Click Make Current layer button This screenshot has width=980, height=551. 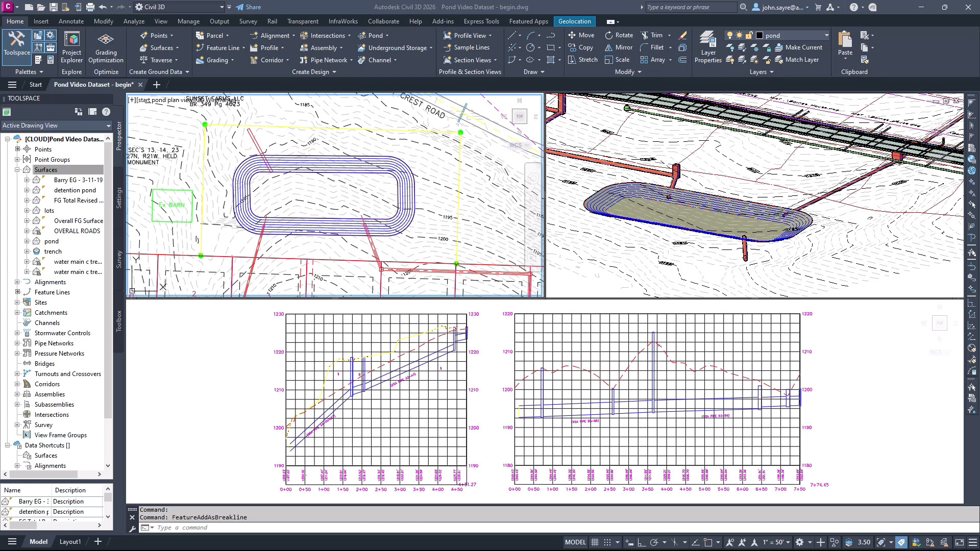(799, 47)
